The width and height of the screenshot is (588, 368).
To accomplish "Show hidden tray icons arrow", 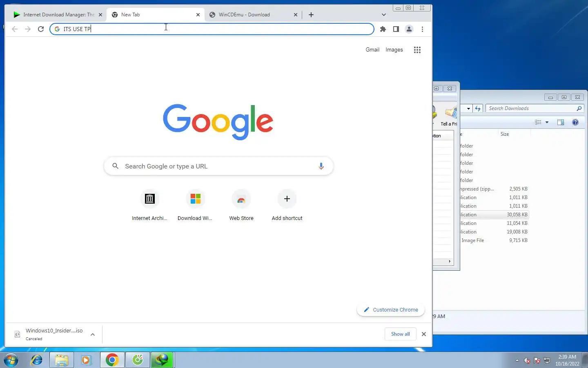I will [517, 360].
